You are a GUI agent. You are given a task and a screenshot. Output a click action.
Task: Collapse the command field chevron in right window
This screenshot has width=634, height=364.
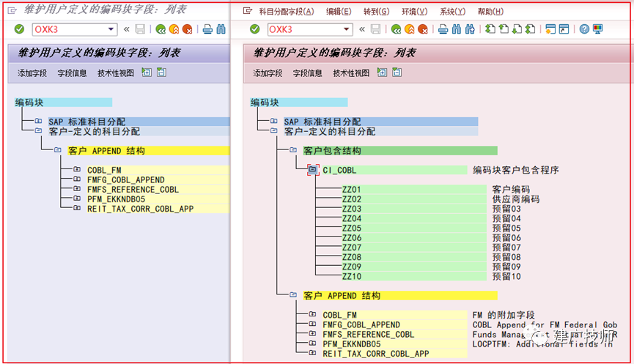(x=362, y=29)
